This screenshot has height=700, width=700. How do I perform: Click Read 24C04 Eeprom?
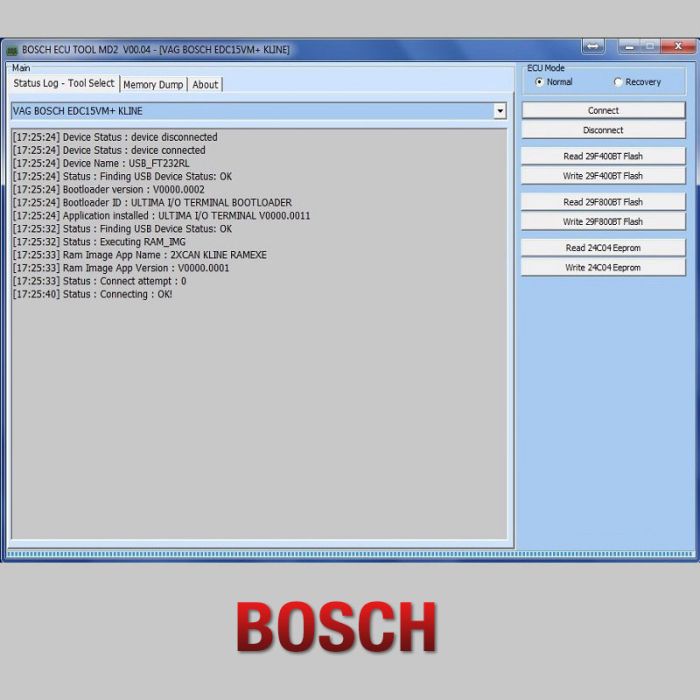(x=603, y=248)
